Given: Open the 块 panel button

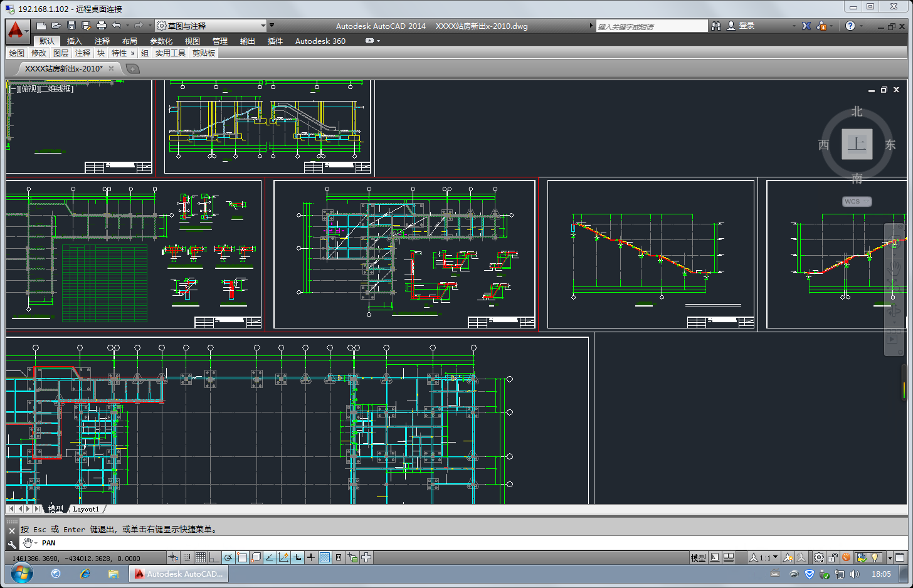Looking at the screenshot, I should (x=101, y=53).
